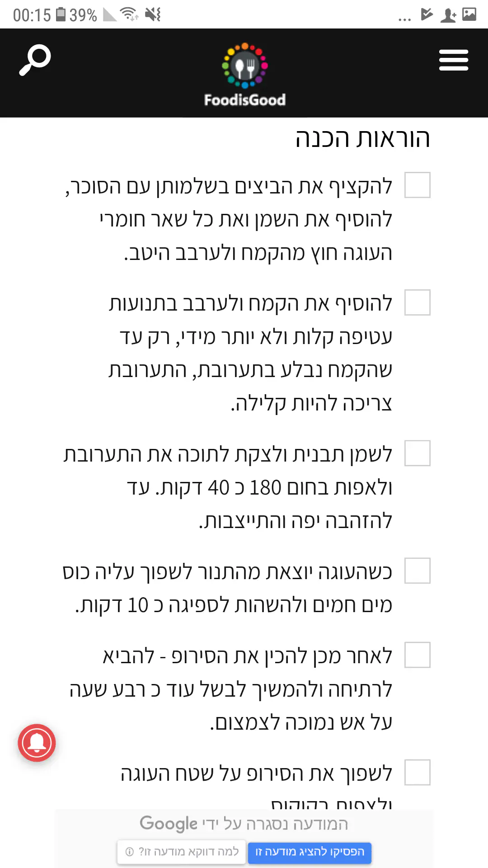The height and width of the screenshot is (868, 488).
Task: Open the hamburger menu
Action: coord(453,60)
